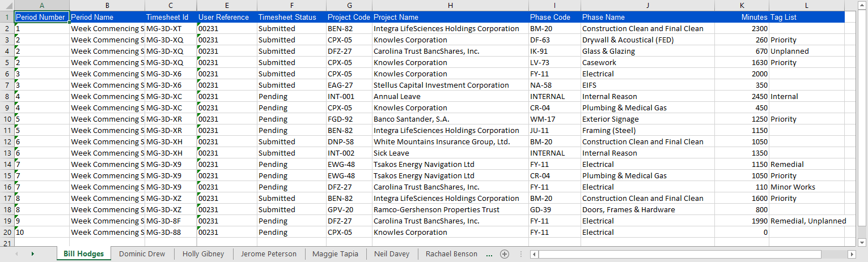
Task: Click the Casework phase name cell
Action: pos(647,62)
